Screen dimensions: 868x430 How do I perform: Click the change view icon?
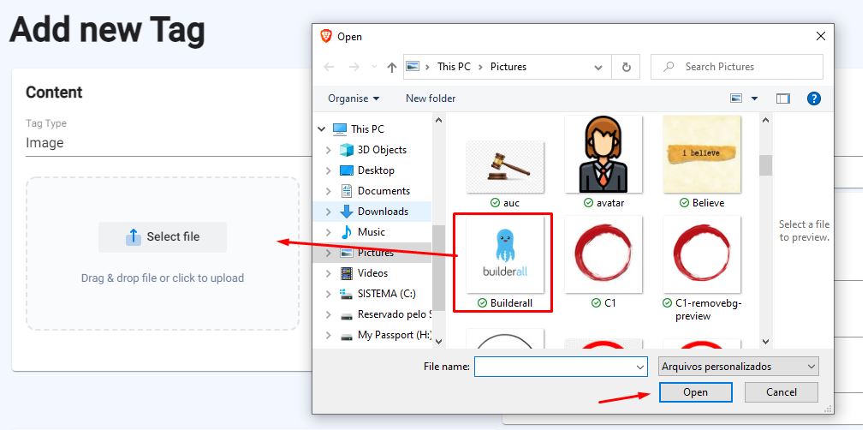click(x=736, y=99)
